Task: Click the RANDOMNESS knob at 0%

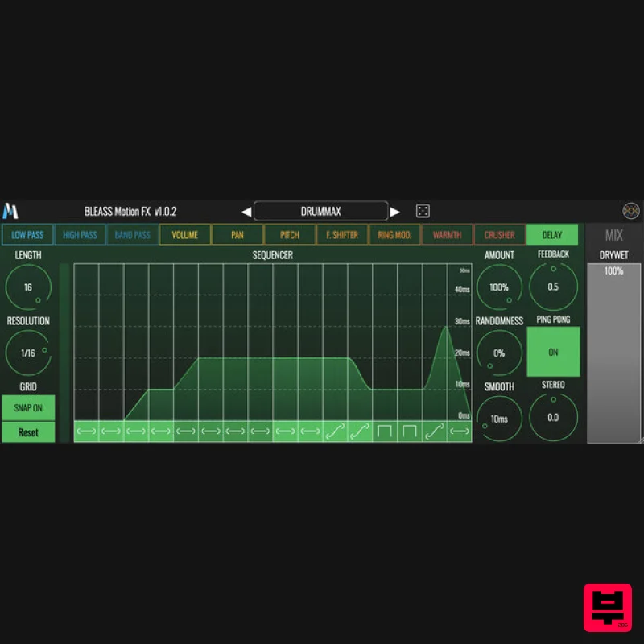Action: [x=499, y=353]
